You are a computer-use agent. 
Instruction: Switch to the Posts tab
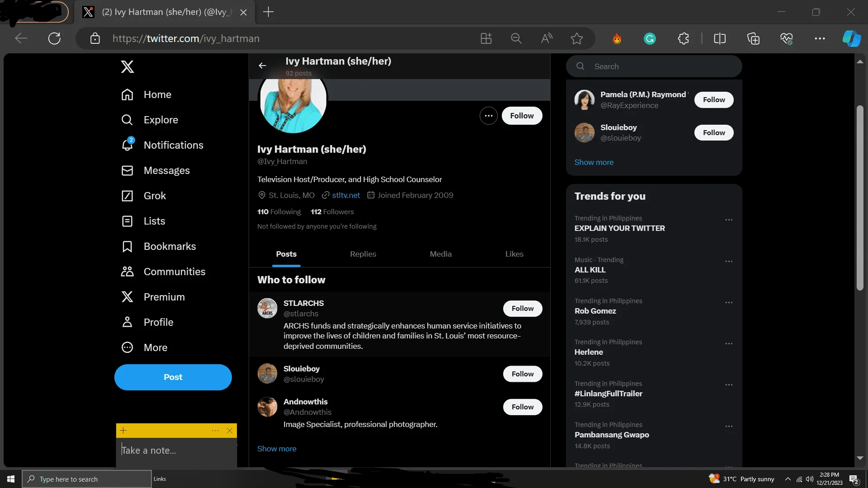(286, 254)
